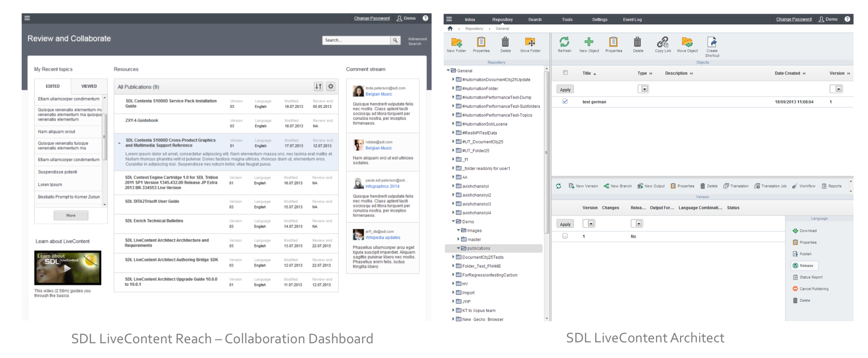
Task: Click New Branch in version toolbar
Action: pyautogui.click(x=618, y=186)
